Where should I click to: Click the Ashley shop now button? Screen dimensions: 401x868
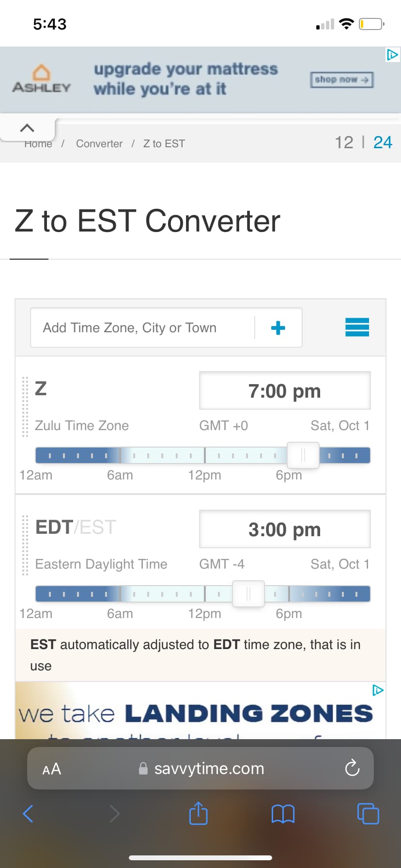[x=341, y=79]
